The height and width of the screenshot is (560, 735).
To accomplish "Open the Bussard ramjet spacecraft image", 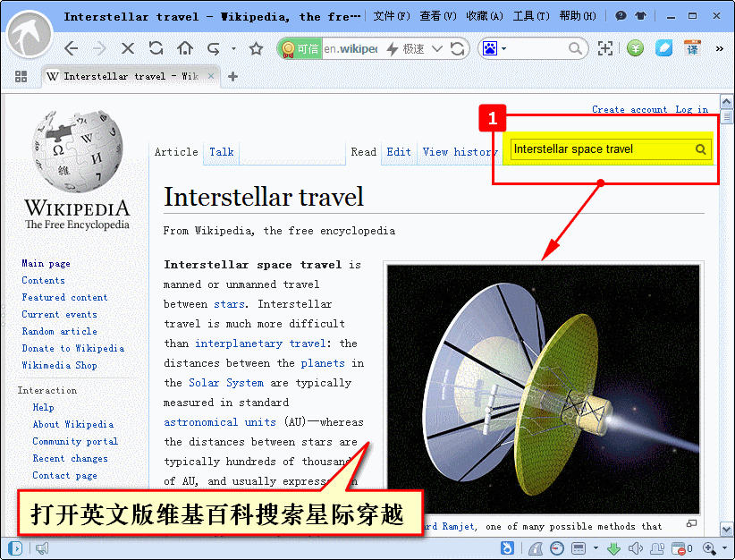I will pyautogui.click(x=544, y=390).
